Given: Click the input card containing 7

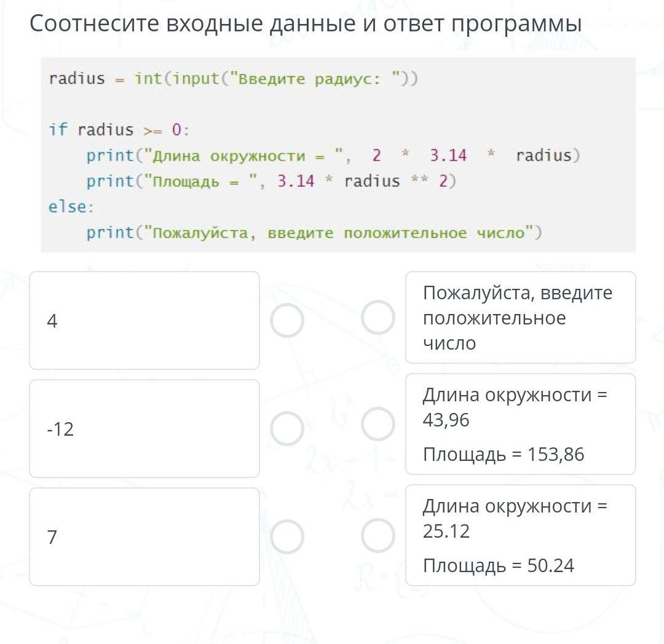Looking at the screenshot, I should point(144,536).
